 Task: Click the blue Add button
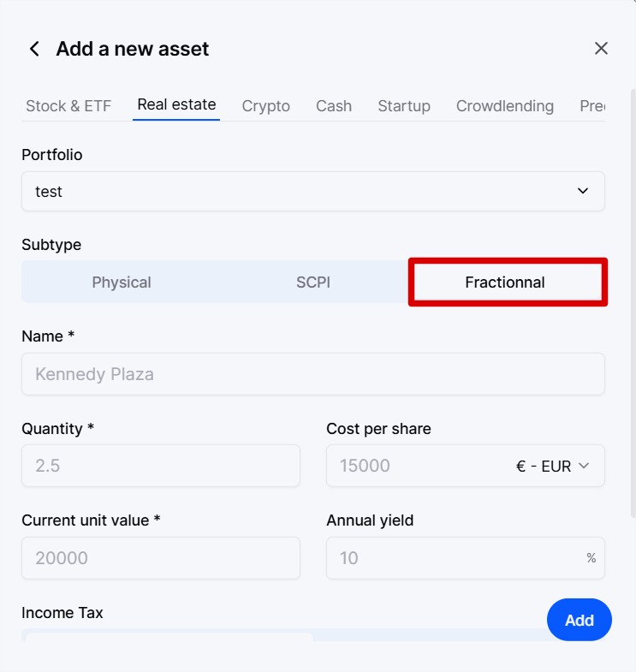pos(579,620)
